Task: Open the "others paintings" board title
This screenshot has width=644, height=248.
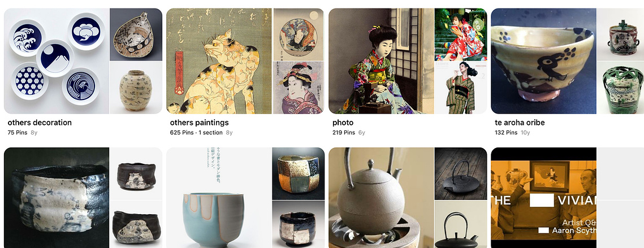Action: point(199,123)
